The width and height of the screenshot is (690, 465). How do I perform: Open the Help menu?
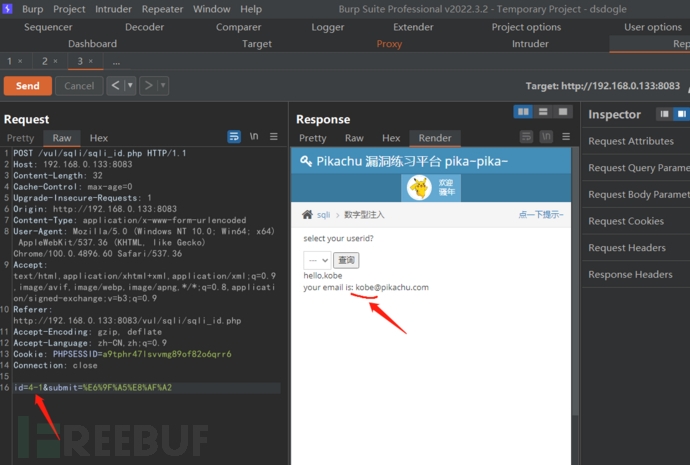coord(251,9)
